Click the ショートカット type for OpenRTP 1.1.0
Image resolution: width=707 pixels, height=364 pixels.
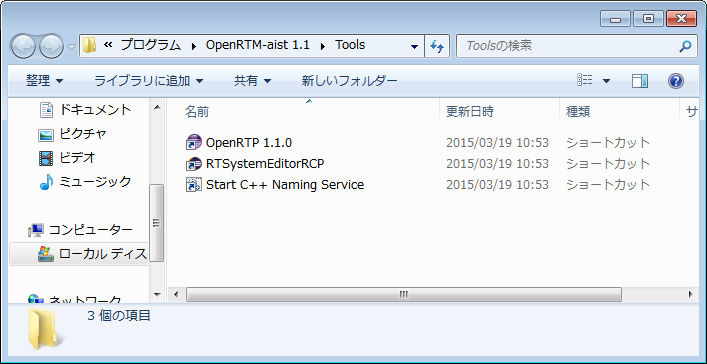tap(608, 143)
